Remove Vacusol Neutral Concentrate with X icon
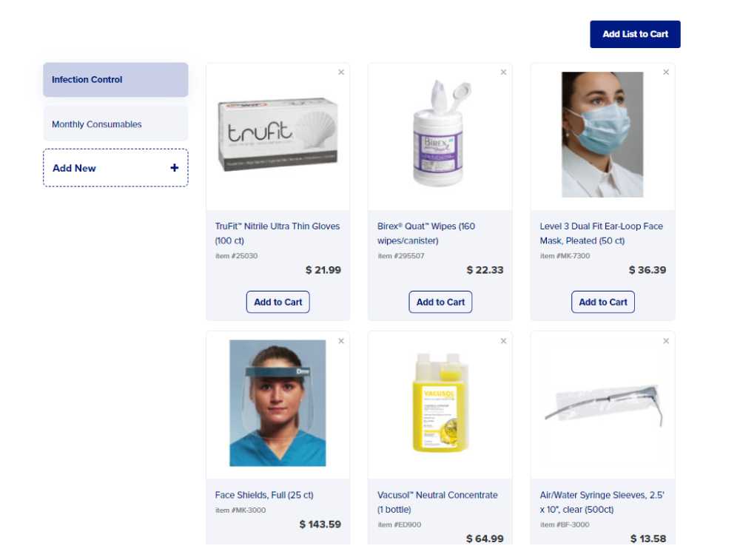Viewport: 740px width, 560px height. 503,340
